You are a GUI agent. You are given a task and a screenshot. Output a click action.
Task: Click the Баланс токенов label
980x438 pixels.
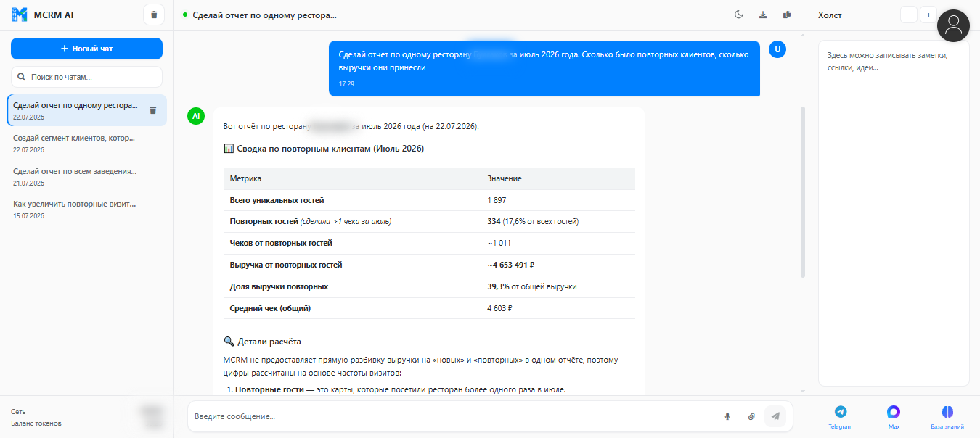pyautogui.click(x=36, y=423)
